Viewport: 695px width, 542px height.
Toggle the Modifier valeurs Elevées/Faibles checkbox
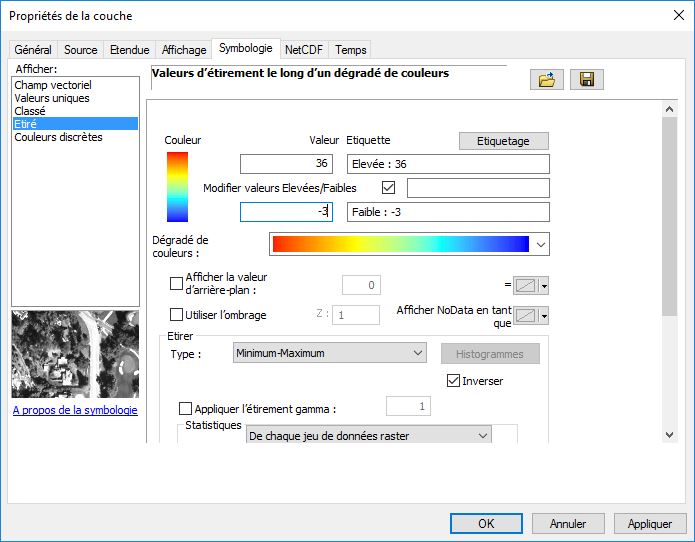click(389, 188)
